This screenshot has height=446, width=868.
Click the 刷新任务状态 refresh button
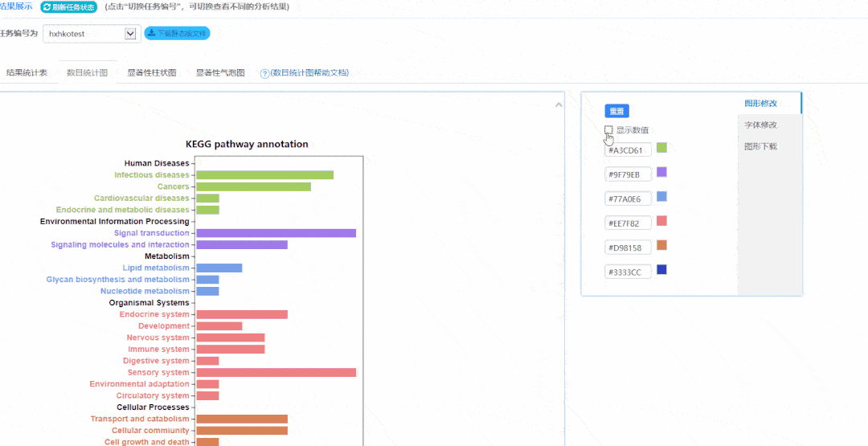(x=68, y=7)
